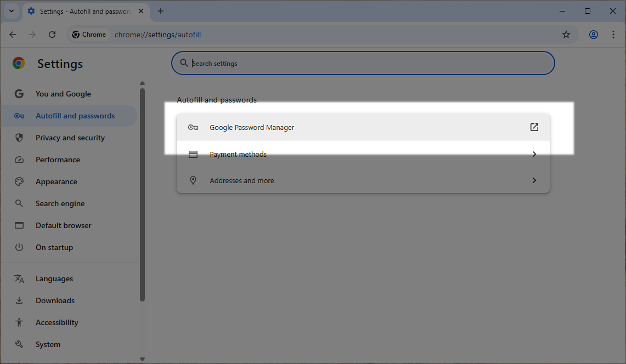Click the key icon beside Google Password Manager
The height and width of the screenshot is (364, 626).
193,127
